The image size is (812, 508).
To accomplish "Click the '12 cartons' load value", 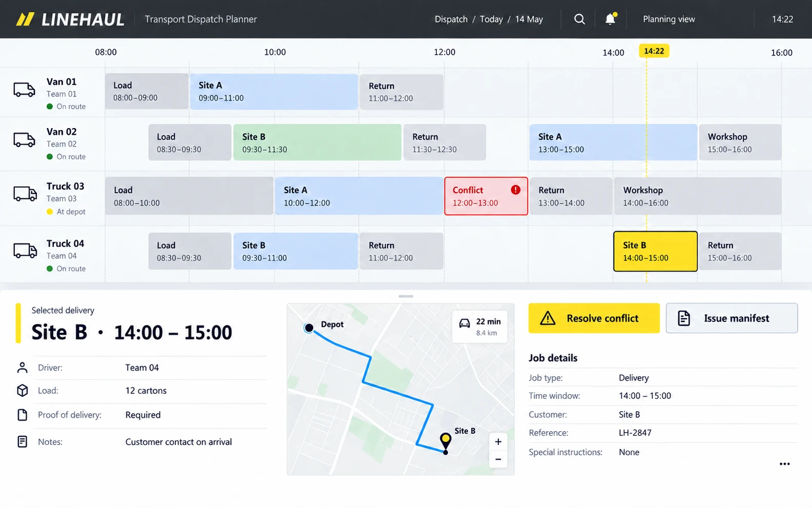I will [x=146, y=391].
